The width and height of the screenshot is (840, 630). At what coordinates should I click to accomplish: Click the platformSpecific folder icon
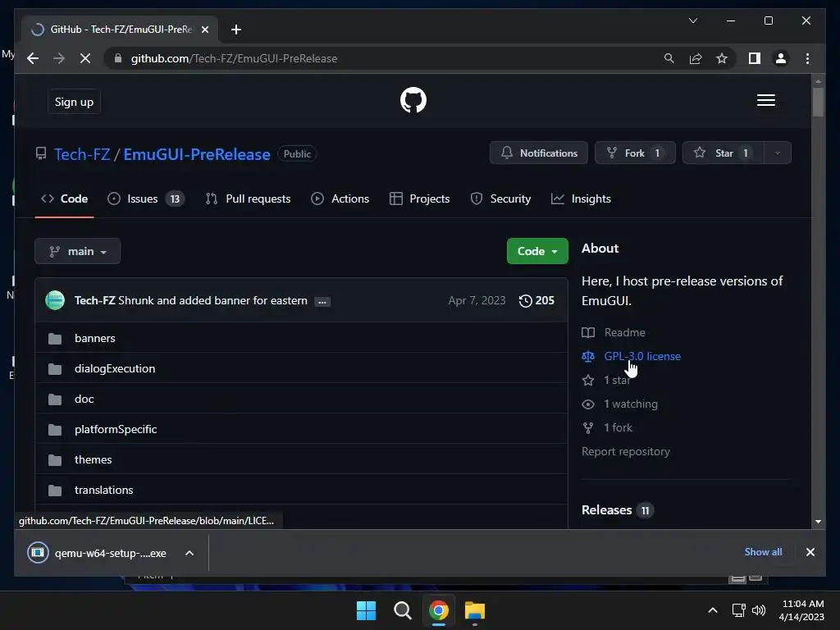pos(55,430)
